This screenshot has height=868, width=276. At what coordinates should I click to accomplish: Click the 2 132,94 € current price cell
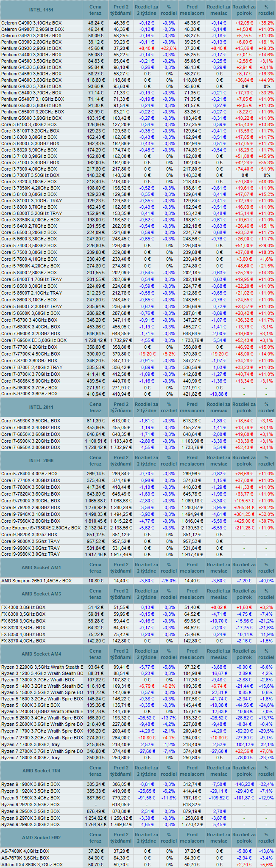tap(95, 528)
